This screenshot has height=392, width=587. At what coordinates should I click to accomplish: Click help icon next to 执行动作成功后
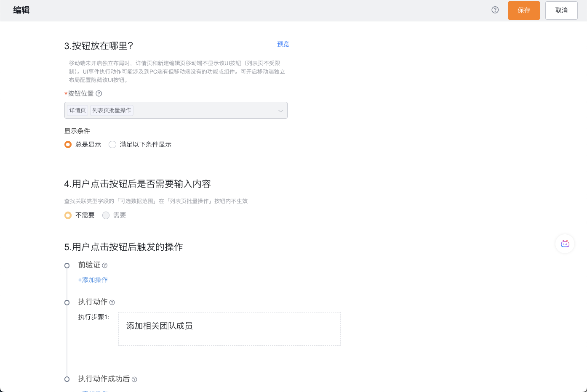click(x=134, y=379)
